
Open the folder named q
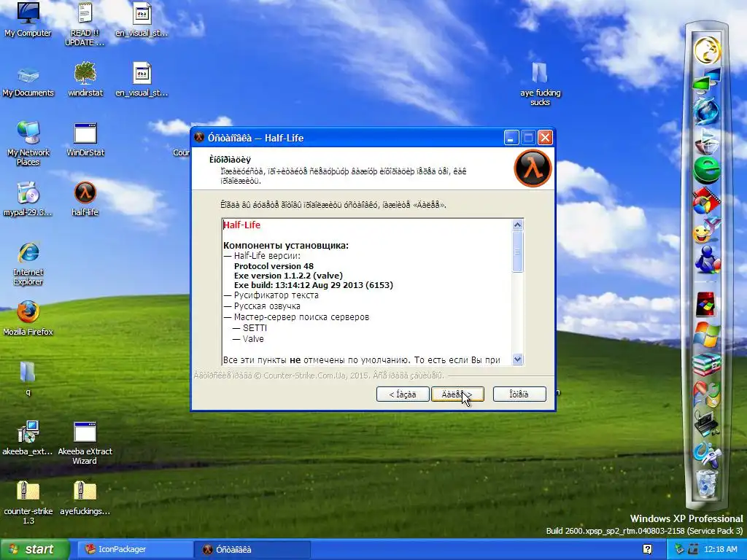click(28, 378)
